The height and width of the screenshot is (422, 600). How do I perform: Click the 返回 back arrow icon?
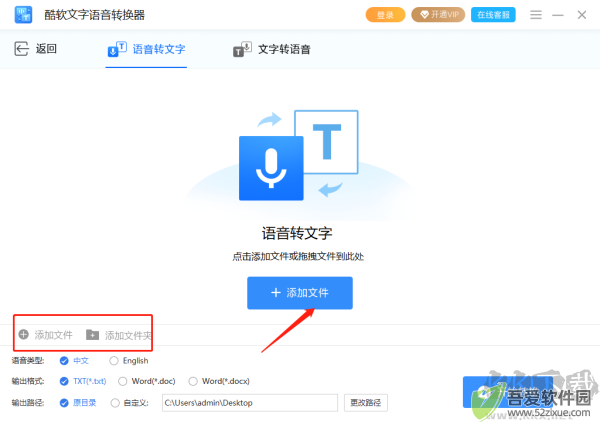[21, 49]
